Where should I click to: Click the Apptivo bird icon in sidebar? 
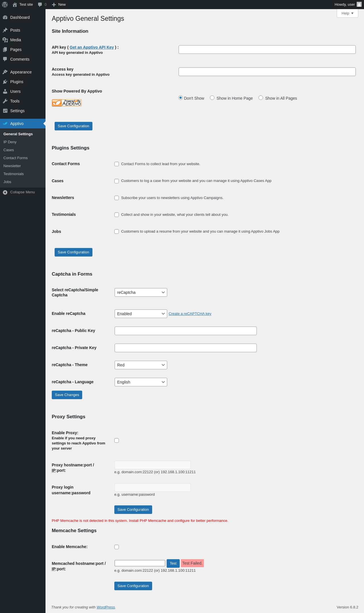5,124
